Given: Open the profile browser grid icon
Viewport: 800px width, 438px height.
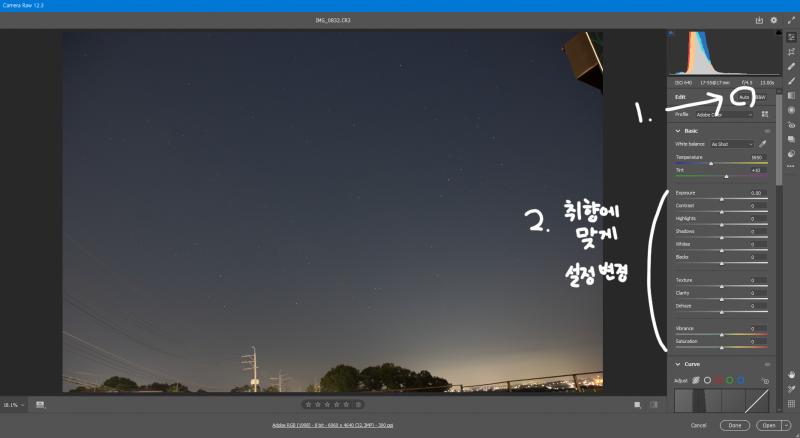Looking at the screenshot, I should click(765, 114).
